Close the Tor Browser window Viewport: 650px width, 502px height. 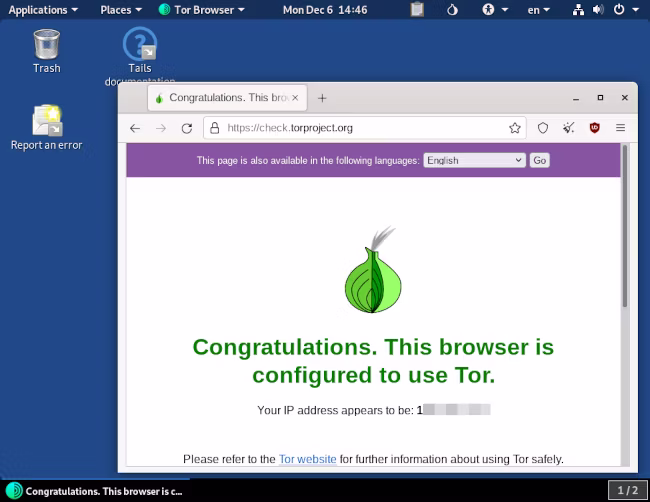pyautogui.click(x=625, y=98)
